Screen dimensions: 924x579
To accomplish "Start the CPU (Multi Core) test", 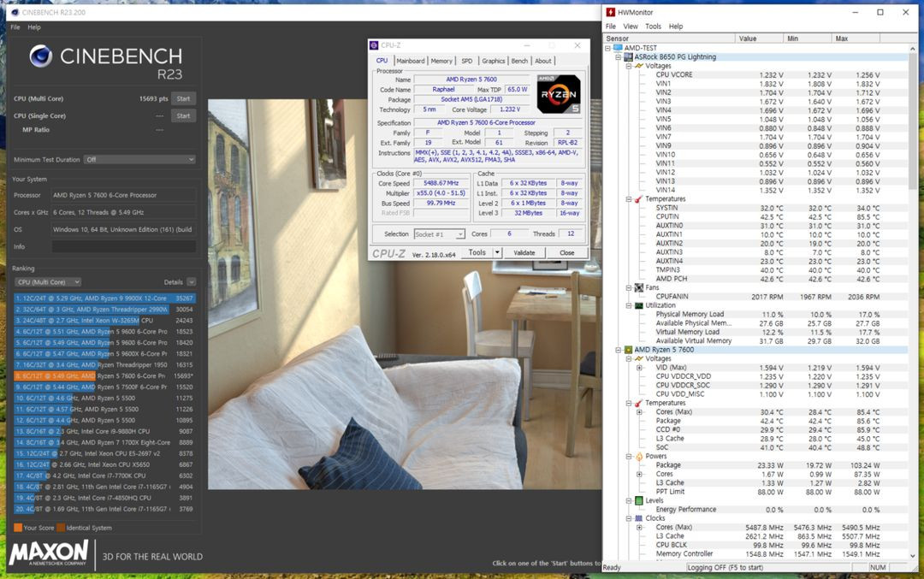I will point(183,99).
